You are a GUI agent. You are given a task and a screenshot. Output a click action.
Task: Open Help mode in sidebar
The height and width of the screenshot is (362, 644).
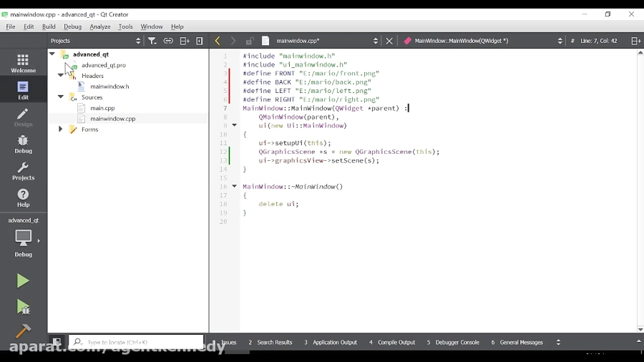click(23, 197)
